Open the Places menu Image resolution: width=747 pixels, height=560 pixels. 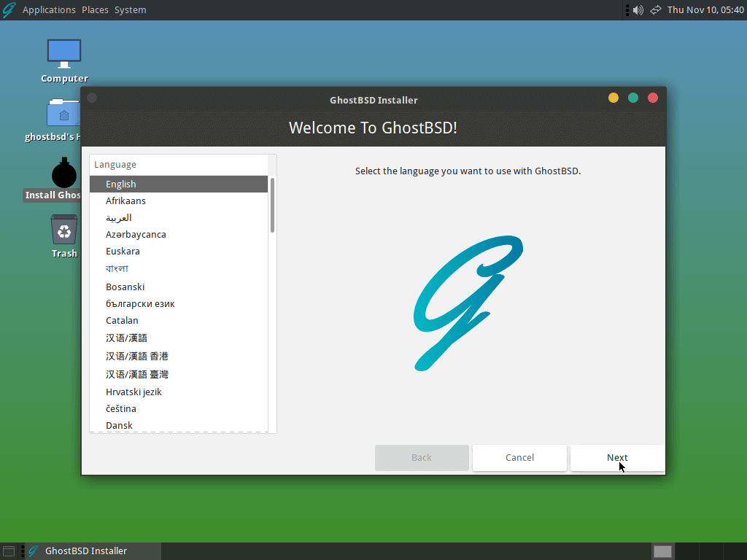pyautogui.click(x=96, y=10)
